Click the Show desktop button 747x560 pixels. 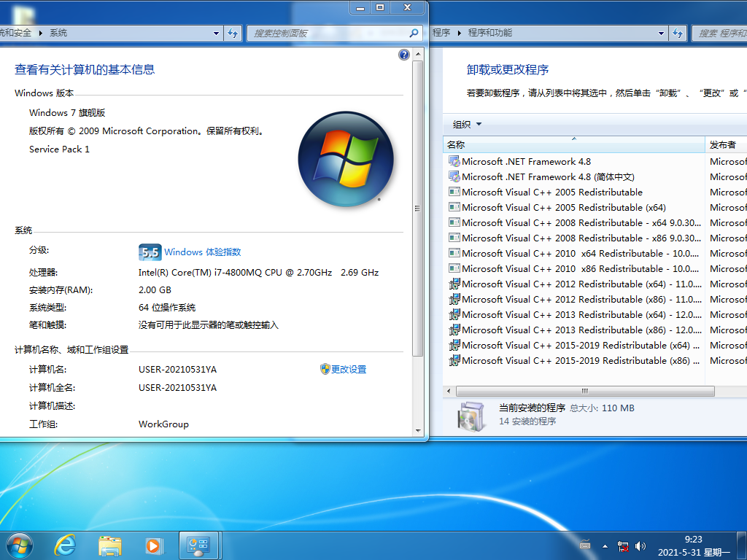click(741, 545)
